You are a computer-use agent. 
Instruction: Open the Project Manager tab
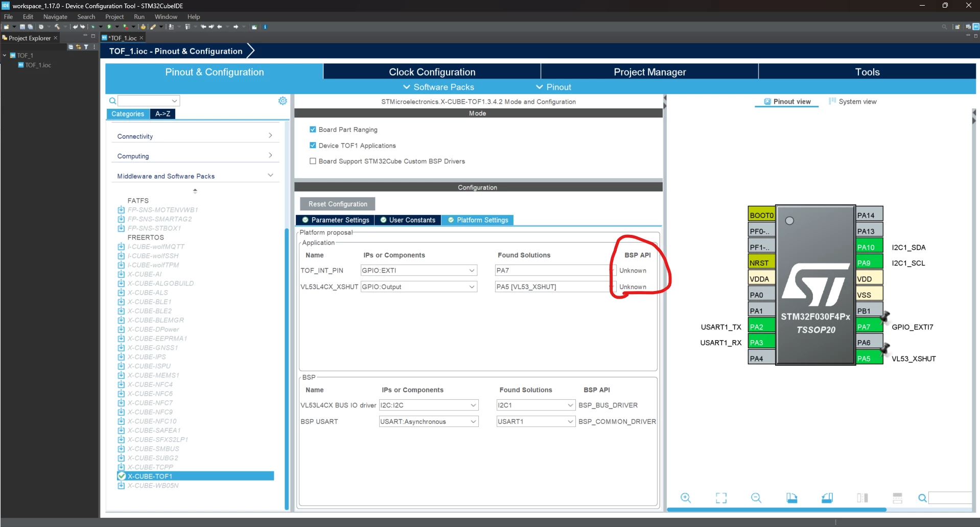pos(649,72)
